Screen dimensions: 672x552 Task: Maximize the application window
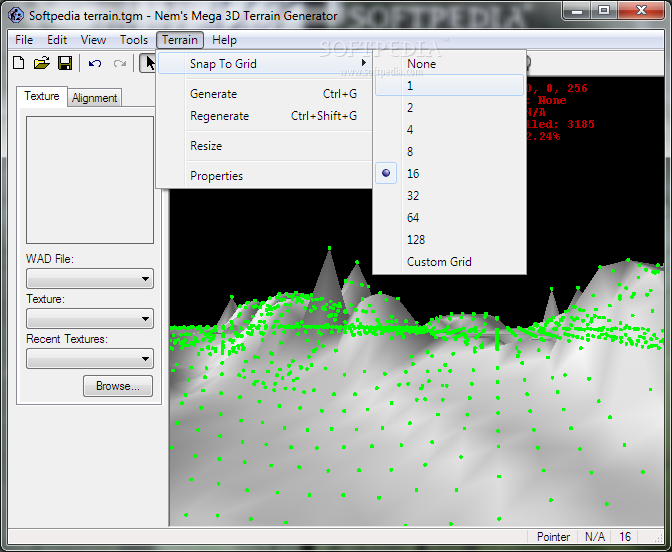pyautogui.click(x=604, y=10)
